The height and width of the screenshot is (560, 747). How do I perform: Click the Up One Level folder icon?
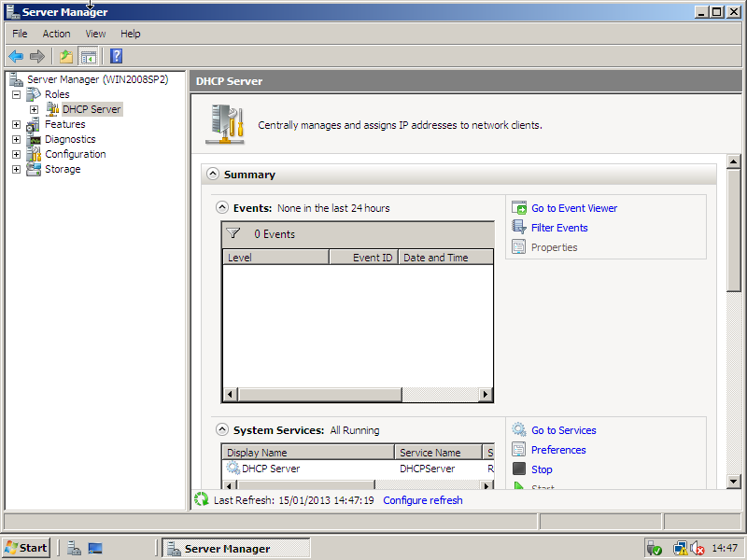point(66,56)
